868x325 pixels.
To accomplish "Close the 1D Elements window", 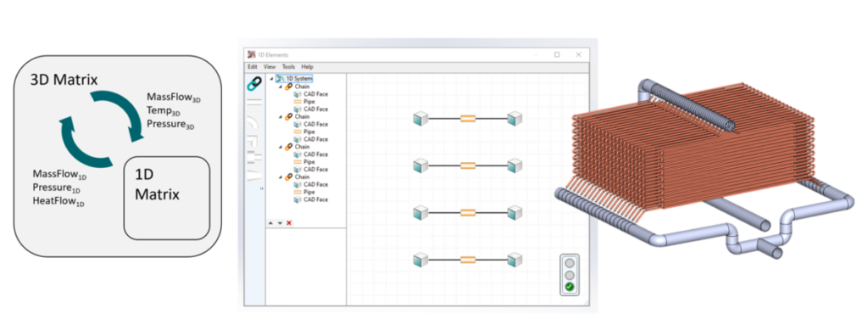I will [x=578, y=54].
